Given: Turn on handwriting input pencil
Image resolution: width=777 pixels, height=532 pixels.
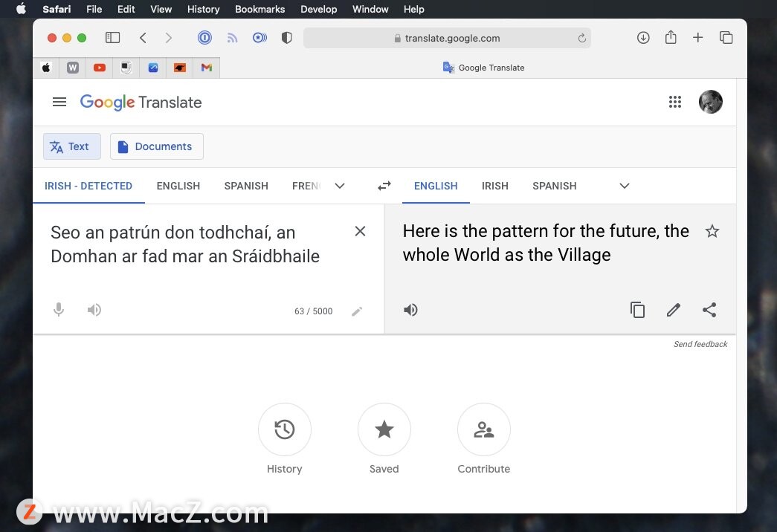Looking at the screenshot, I should pos(357,311).
